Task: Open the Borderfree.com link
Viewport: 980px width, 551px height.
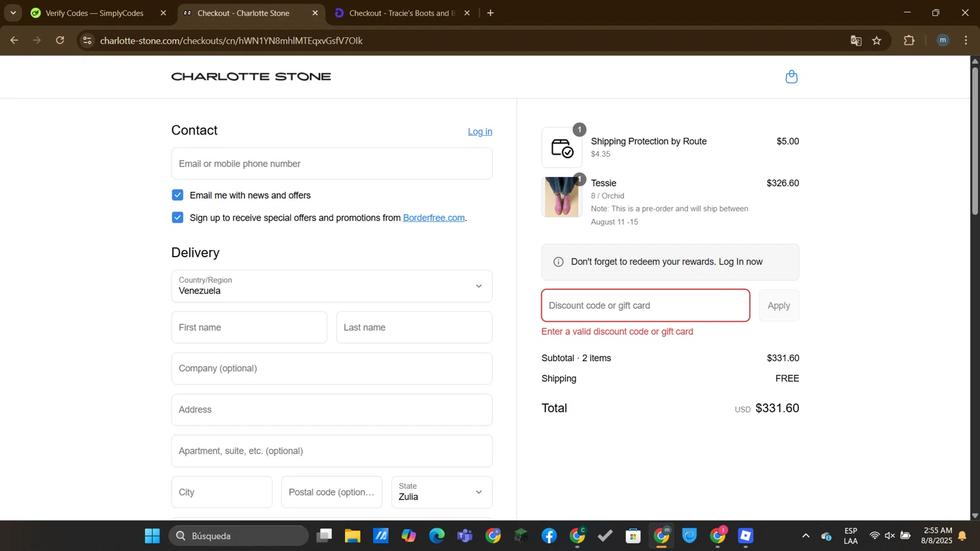Action: point(434,218)
